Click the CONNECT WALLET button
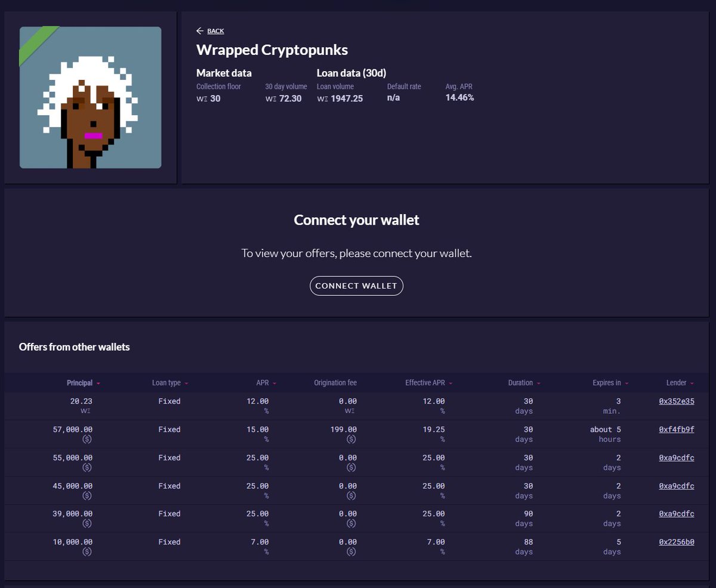716x588 pixels. point(356,286)
